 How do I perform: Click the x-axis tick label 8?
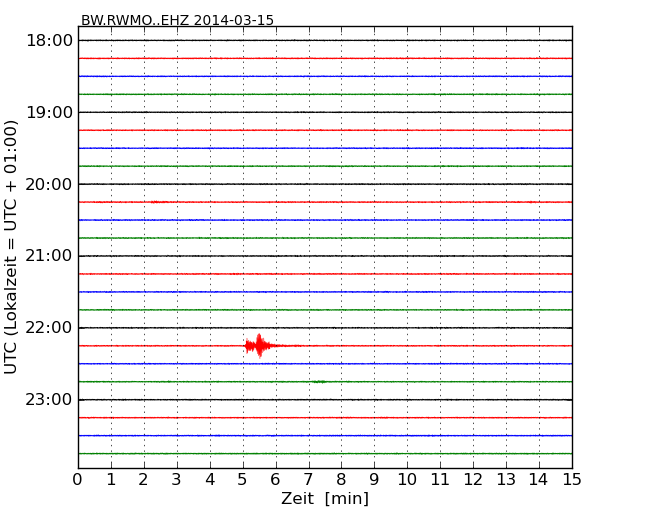tap(341, 480)
